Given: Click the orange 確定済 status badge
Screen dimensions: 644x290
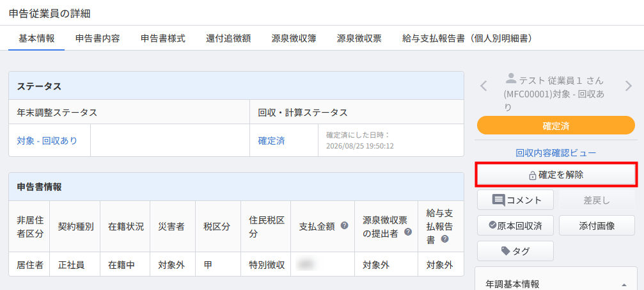Looking at the screenshot, I should pyautogui.click(x=556, y=125).
